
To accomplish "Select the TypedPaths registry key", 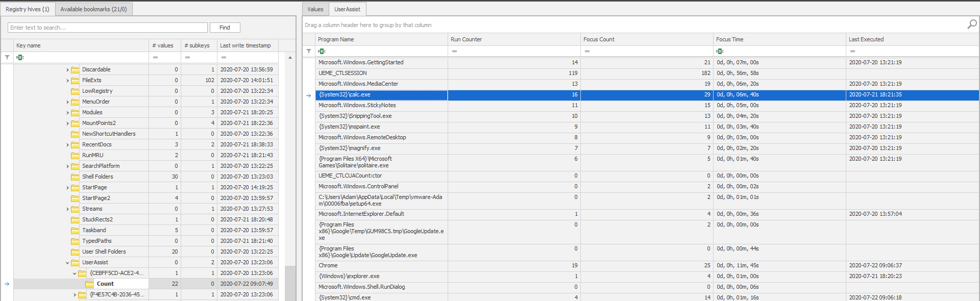I will click(x=97, y=241).
